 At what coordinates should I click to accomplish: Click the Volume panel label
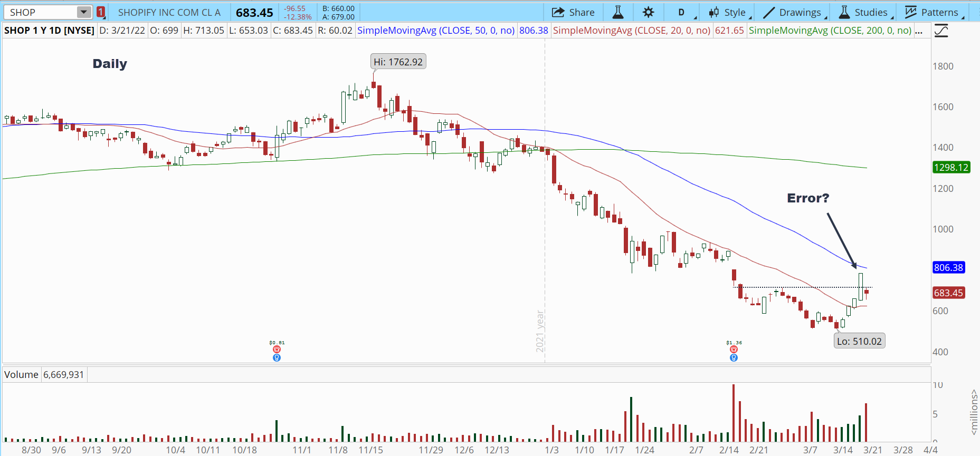click(21, 375)
